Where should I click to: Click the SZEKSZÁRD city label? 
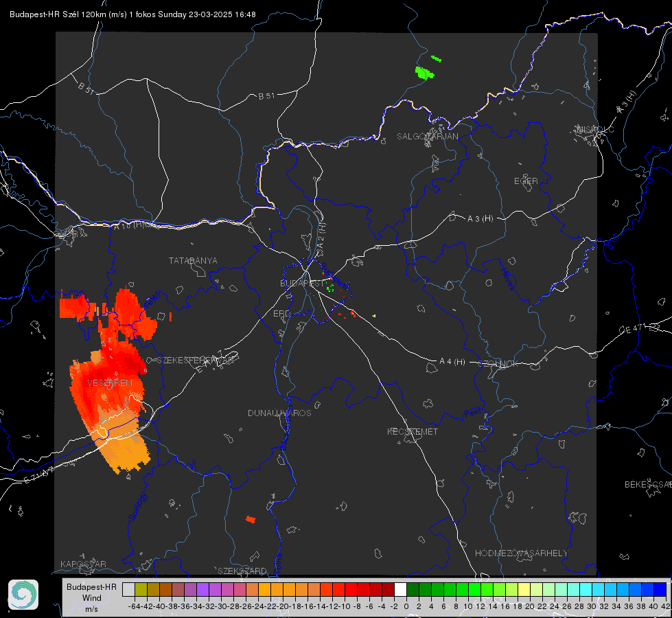(x=242, y=571)
